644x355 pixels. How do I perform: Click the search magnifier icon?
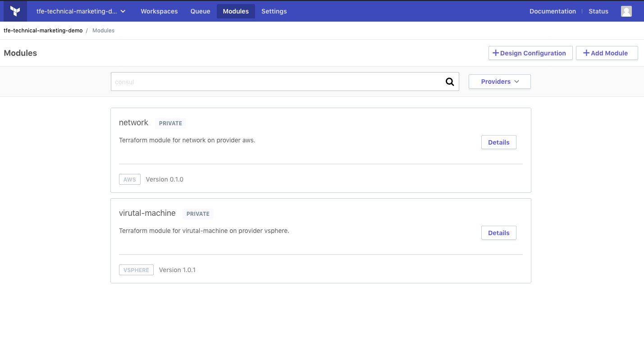(x=450, y=82)
